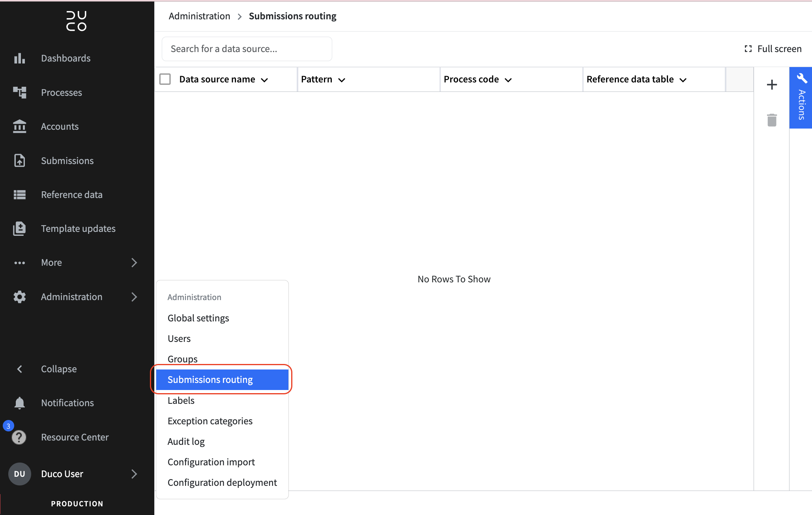Click the breadcrumb separator chevron
The width and height of the screenshot is (812, 515).
click(239, 17)
